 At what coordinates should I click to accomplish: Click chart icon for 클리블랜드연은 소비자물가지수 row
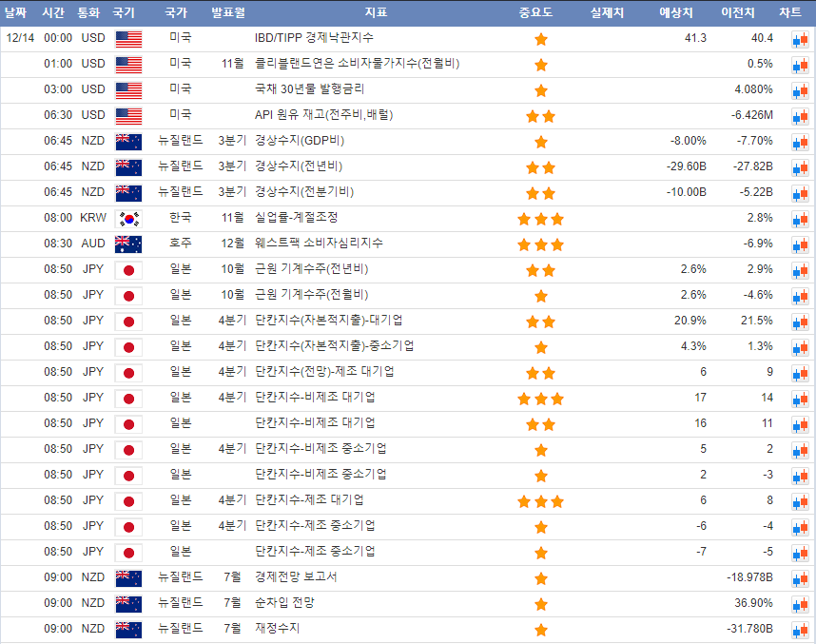(x=798, y=65)
